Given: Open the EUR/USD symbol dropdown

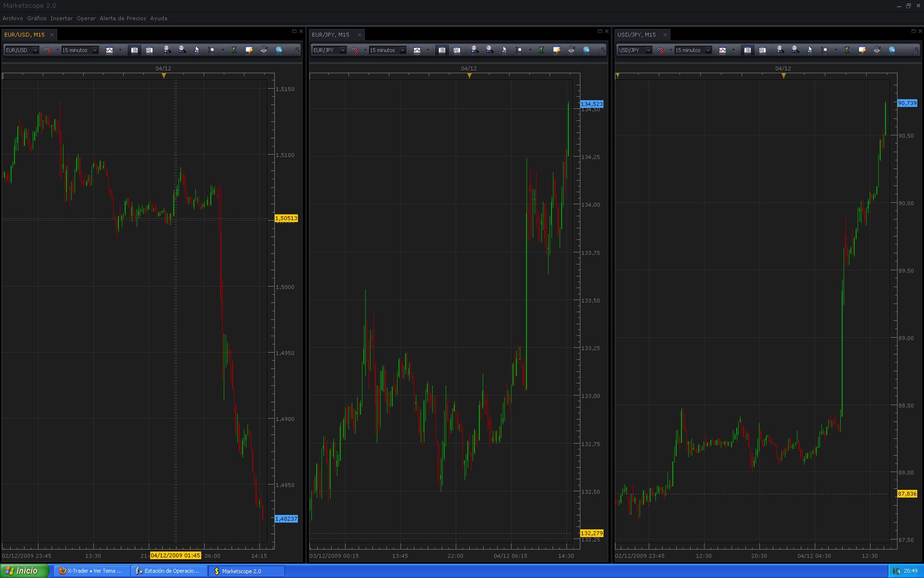Looking at the screenshot, I should [22, 50].
